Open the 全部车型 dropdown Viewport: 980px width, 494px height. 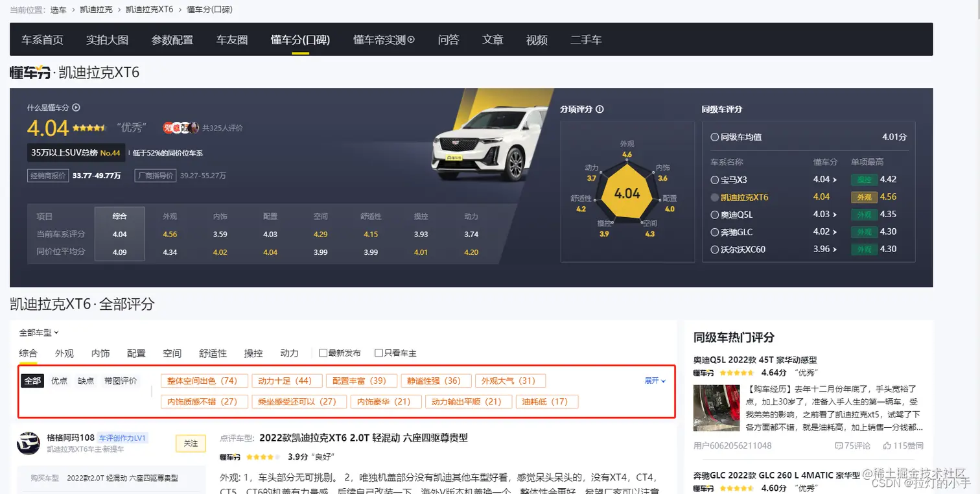(39, 333)
